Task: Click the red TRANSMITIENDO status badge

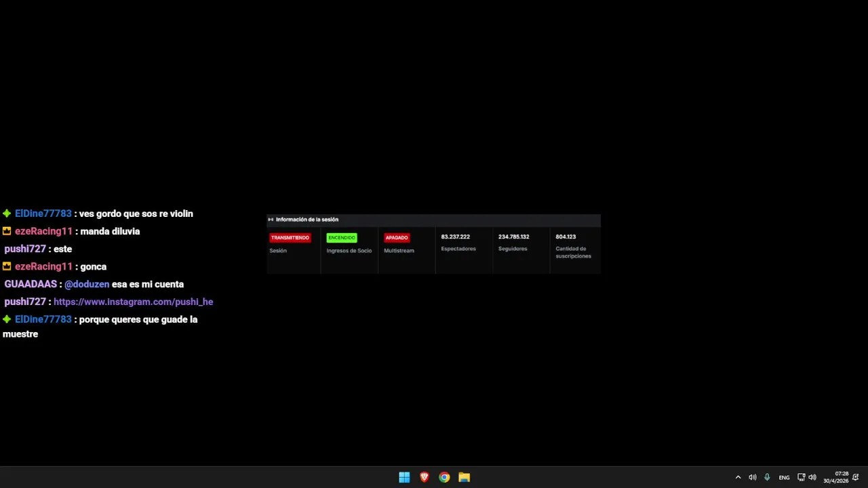Action: tap(290, 238)
